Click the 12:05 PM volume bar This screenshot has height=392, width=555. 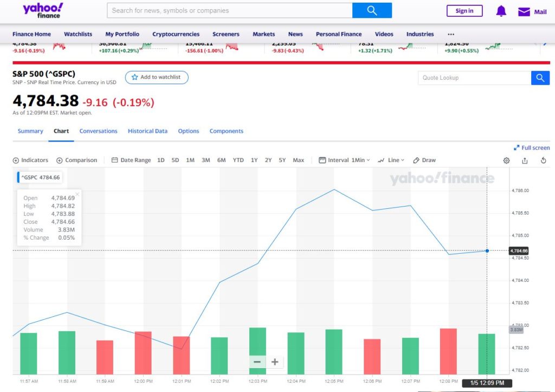334,352
